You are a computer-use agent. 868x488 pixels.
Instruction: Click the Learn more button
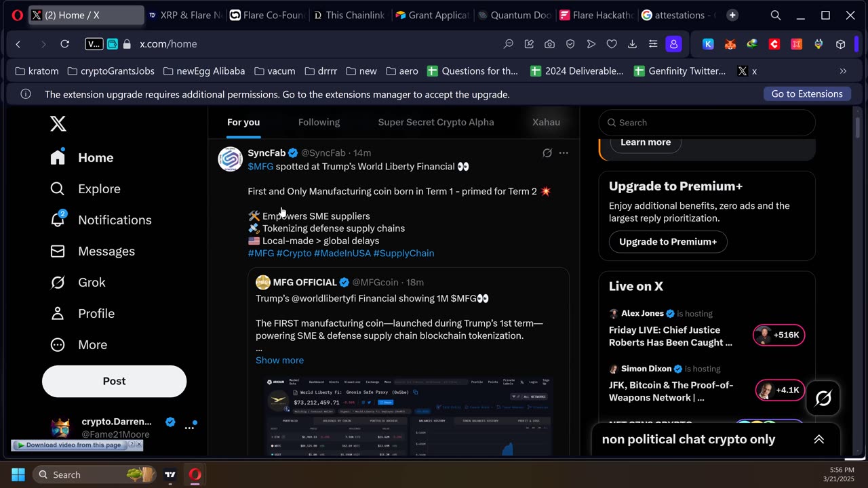[x=646, y=142]
